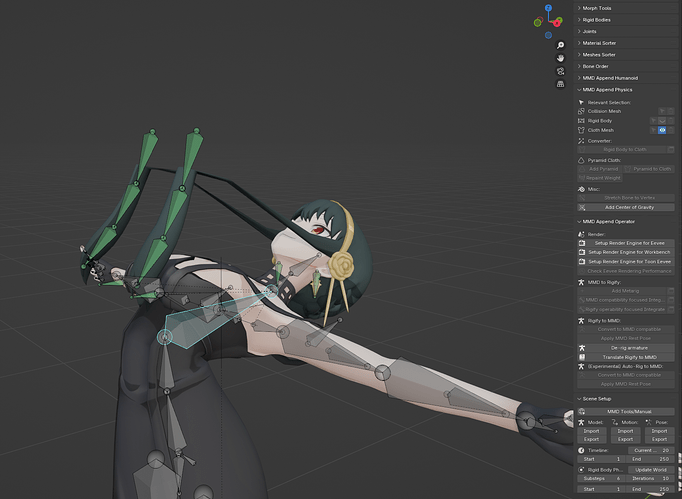Switch perspective/orthographic with the grid icon
The width and height of the screenshot is (682, 499).
(x=560, y=84)
